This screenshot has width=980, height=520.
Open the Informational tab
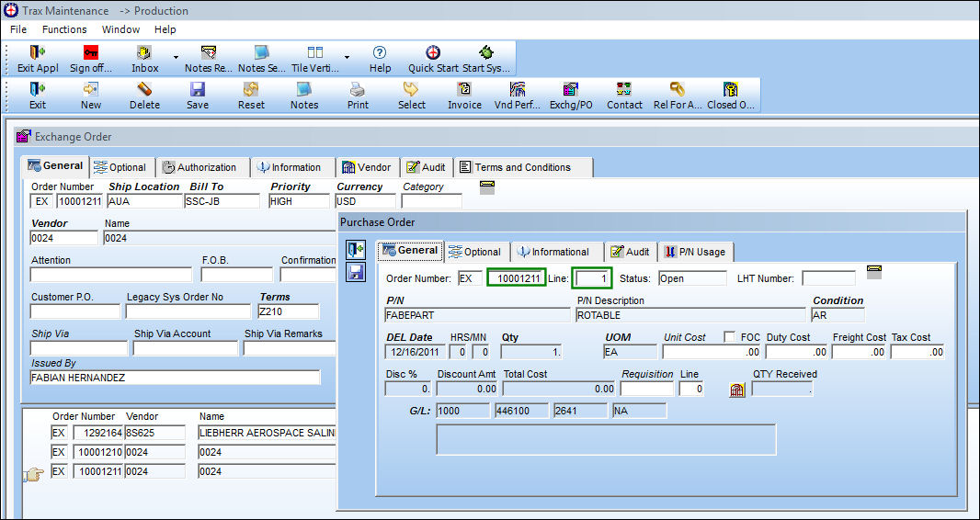tap(556, 252)
